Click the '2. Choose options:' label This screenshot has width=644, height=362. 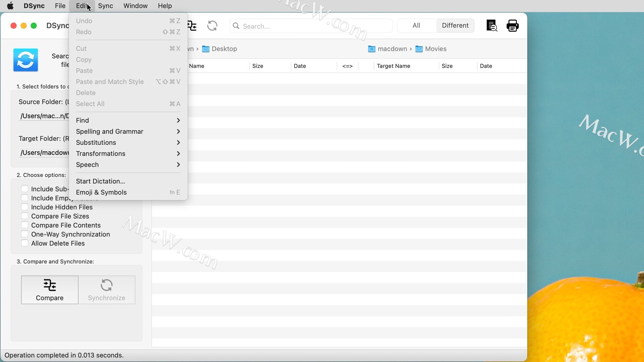(41, 175)
